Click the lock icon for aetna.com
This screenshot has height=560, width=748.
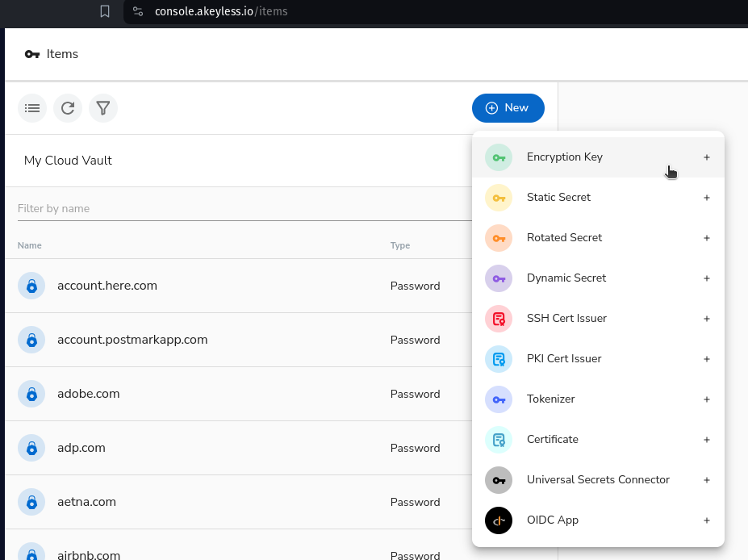31,502
